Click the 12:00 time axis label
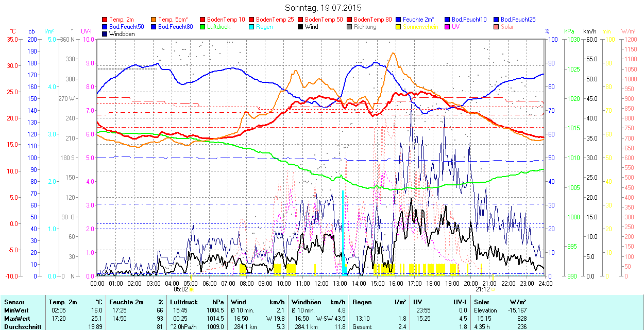 321,284
